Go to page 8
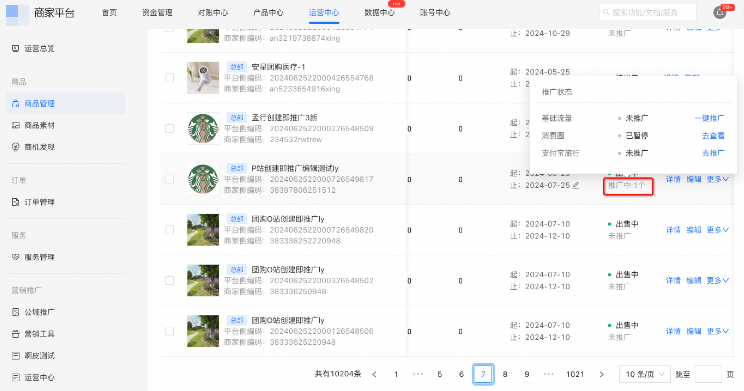The image size is (744, 391). point(505,374)
